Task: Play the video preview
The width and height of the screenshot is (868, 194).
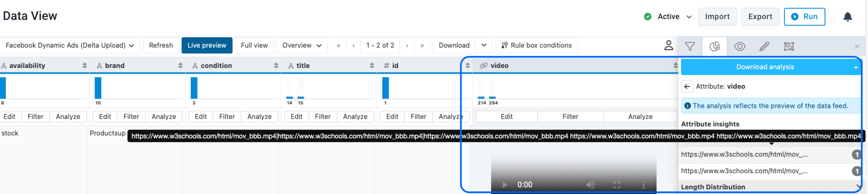Action: (504, 185)
